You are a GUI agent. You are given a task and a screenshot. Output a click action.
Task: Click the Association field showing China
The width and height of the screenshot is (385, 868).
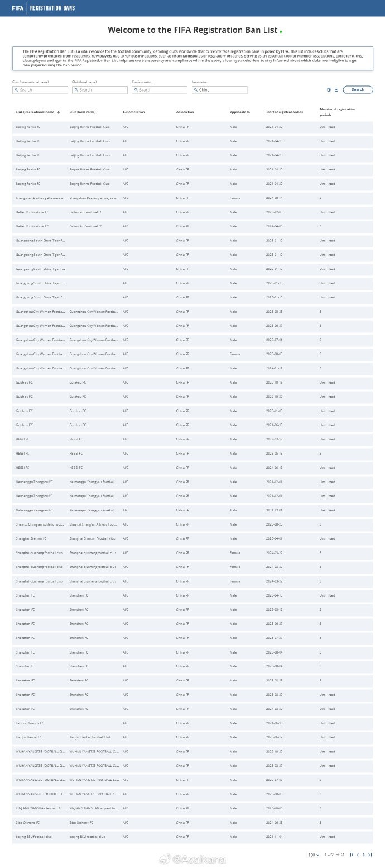click(220, 90)
